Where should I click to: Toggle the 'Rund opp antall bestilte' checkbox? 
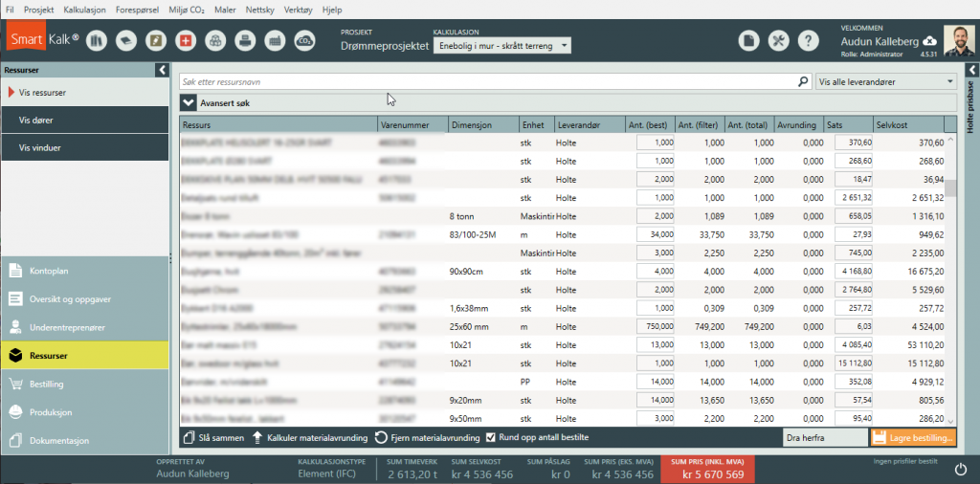click(x=491, y=438)
